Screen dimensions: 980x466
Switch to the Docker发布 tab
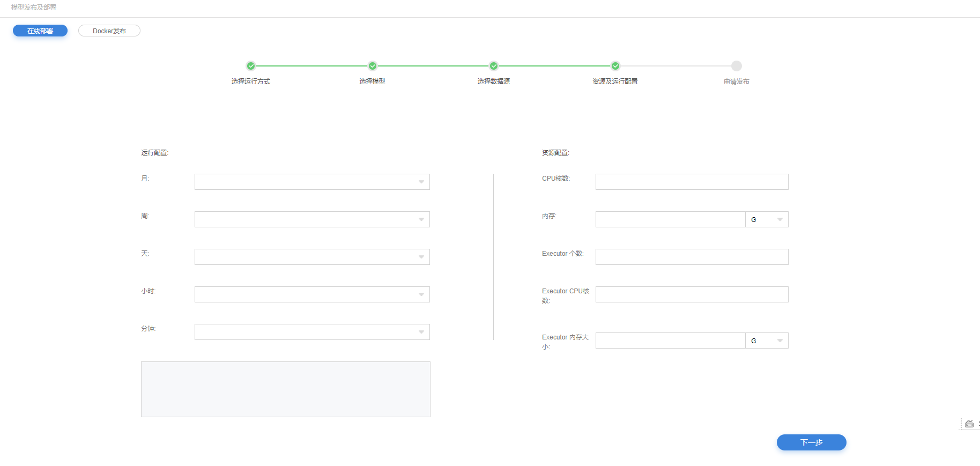click(109, 31)
